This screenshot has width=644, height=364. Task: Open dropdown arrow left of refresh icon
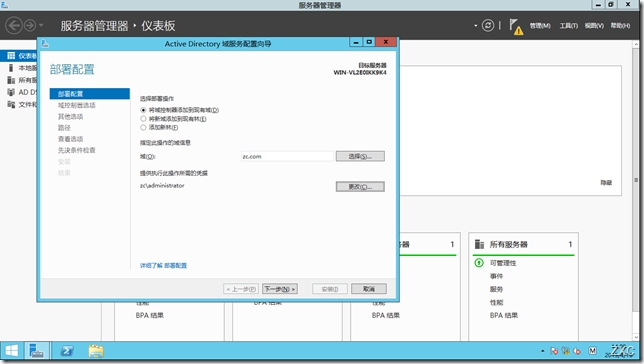tap(476, 25)
